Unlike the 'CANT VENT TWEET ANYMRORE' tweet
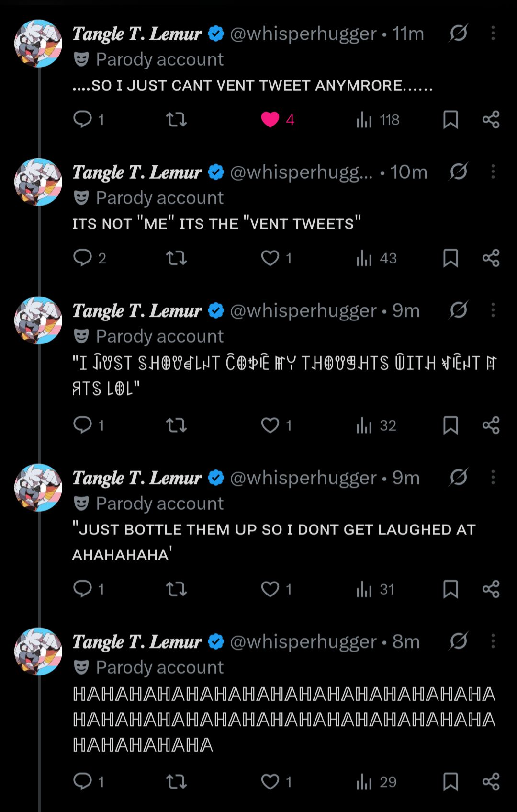Screen dimensions: 517x812 pyautogui.click(x=270, y=119)
